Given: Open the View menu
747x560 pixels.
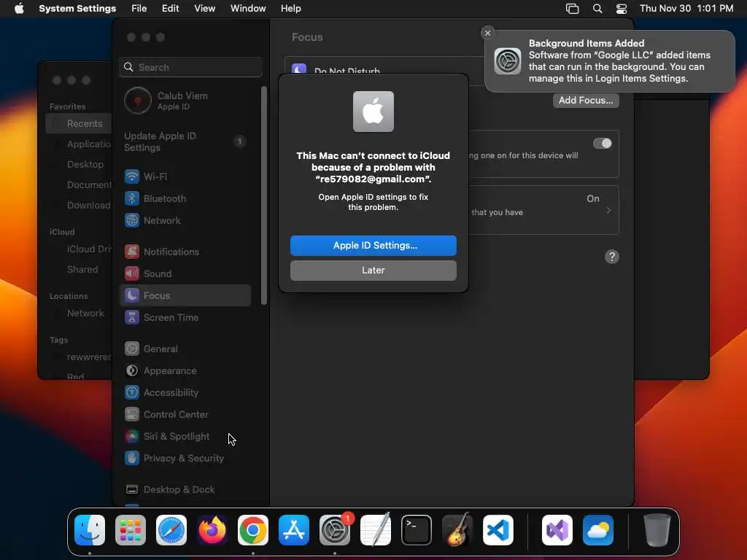Looking at the screenshot, I should point(205,9).
